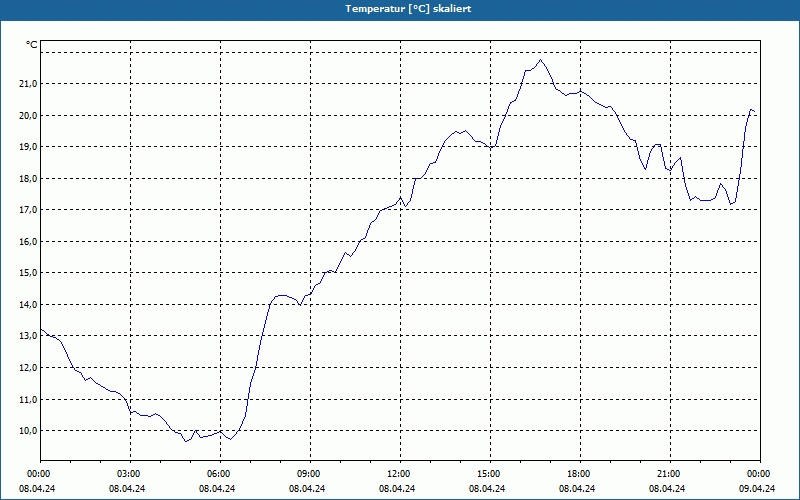This screenshot has width=800, height=500.
Task: Select the "16,0" y-axis label
Action: (28, 241)
